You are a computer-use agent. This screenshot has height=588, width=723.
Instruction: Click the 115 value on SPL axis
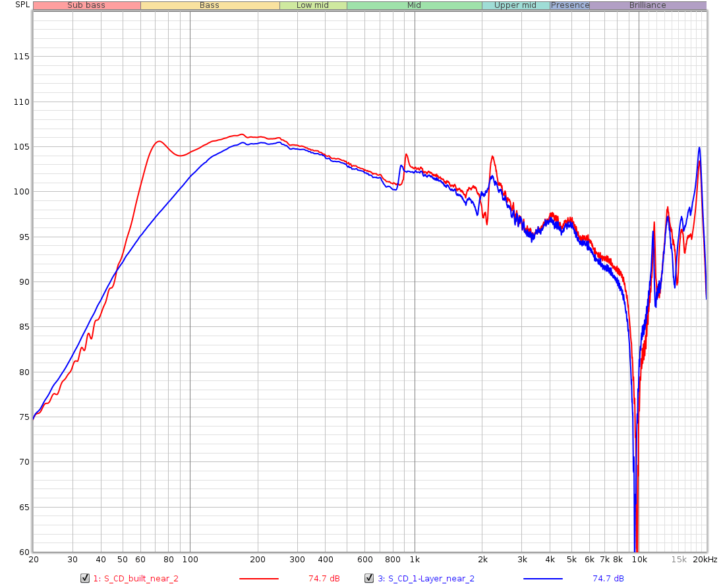21,56
